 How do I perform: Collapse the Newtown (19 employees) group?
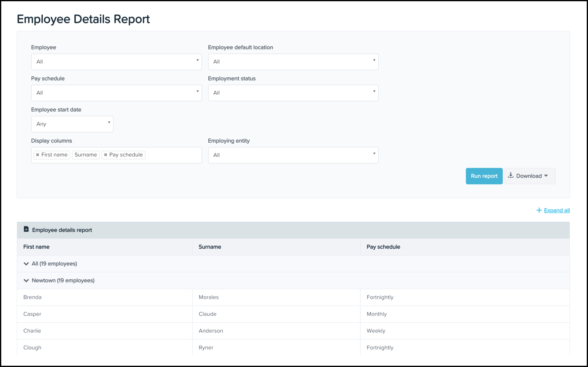(x=26, y=281)
